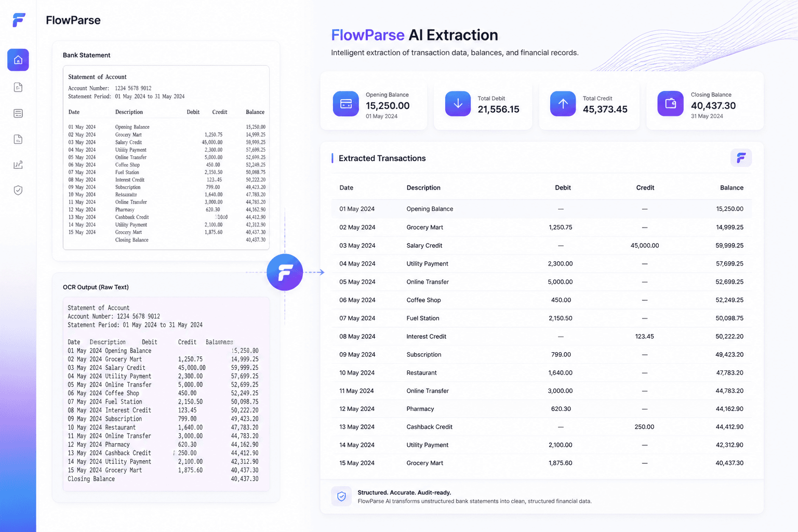Open the security shield icon in sidebar
Viewport: 798px width, 532px height.
(x=18, y=190)
